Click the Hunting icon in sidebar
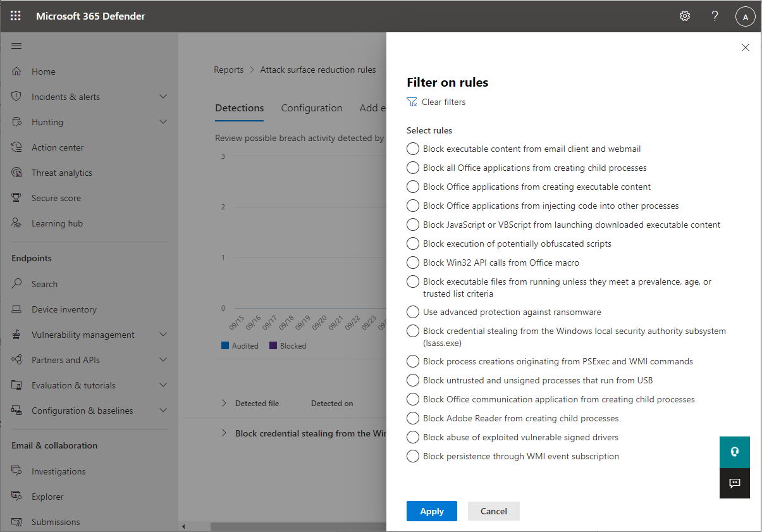Image resolution: width=762 pixels, height=532 pixels. 17,122
